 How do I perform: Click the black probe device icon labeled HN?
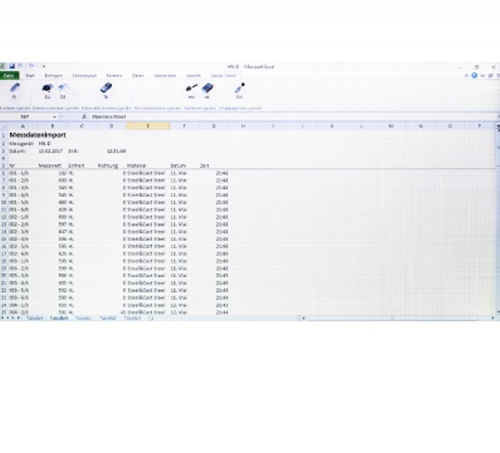(192, 88)
